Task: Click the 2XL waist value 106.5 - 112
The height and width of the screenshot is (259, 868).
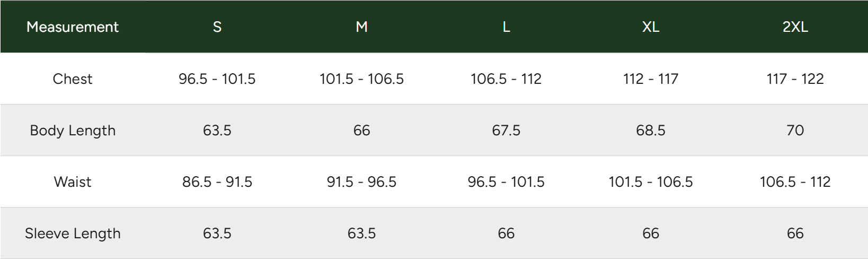Action: tap(795, 182)
